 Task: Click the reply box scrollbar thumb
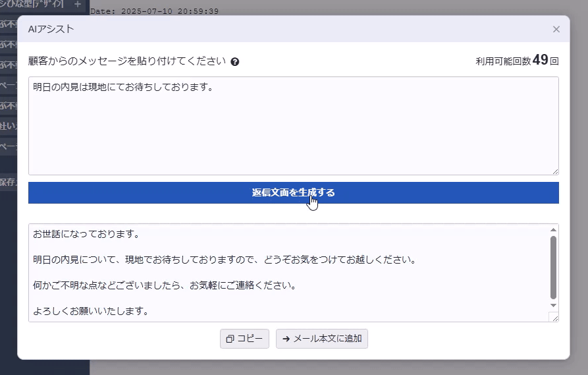click(x=553, y=266)
